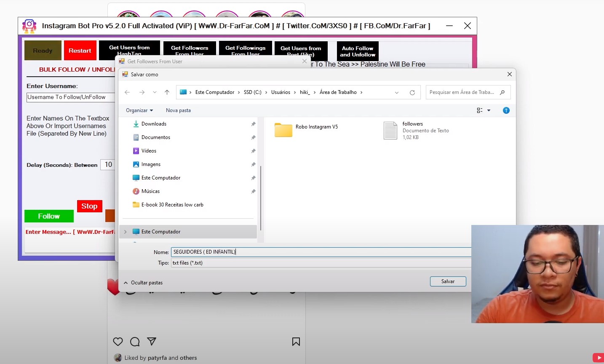Open the Tipo file type combo box
Image resolution: width=604 pixels, height=364 pixels.
(x=321, y=263)
